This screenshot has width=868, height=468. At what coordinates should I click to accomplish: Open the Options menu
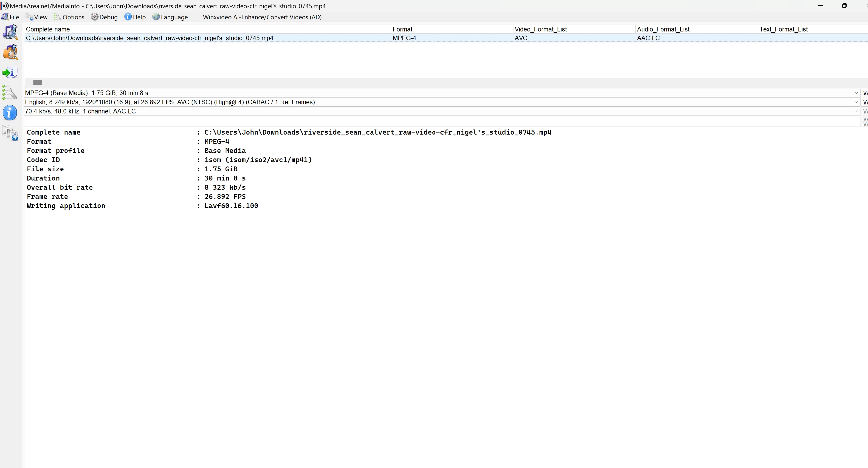pyautogui.click(x=69, y=17)
